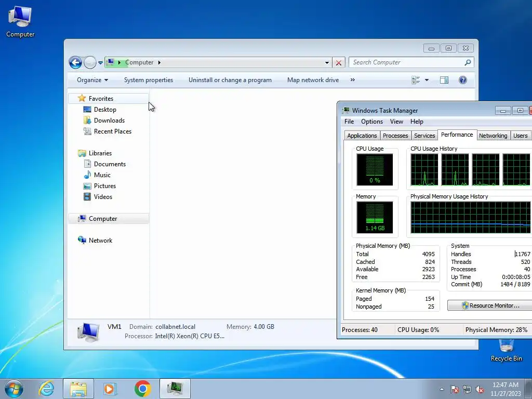
Task: Click Uninstall or change a program
Action: [x=230, y=80]
